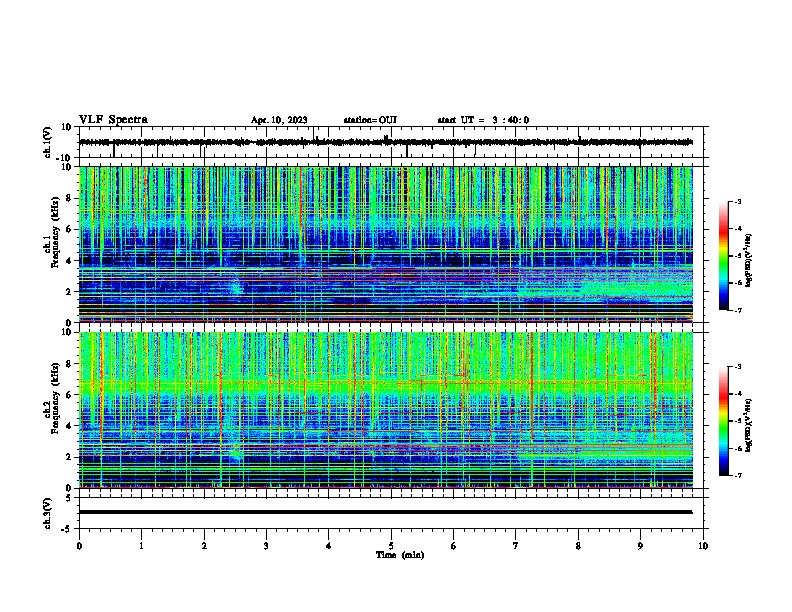Click the "6" kHz tick on ch.2 frequency axis
This screenshot has width=792, height=612.
69,395
